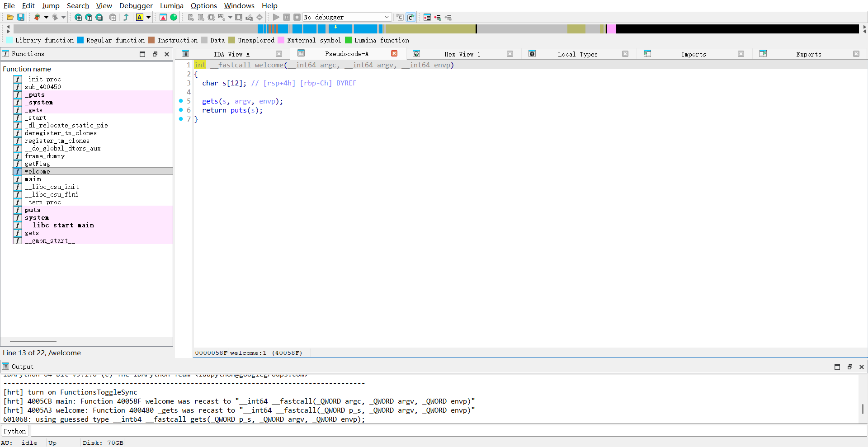The image size is (868, 447).
Task: Select getFlag in the Functions list
Action: coord(37,164)
